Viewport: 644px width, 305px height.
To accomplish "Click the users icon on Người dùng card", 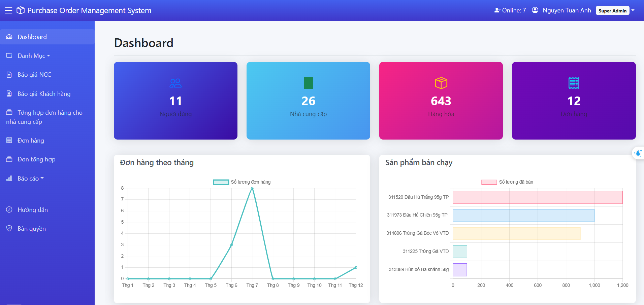I will [x=175, y=83].
